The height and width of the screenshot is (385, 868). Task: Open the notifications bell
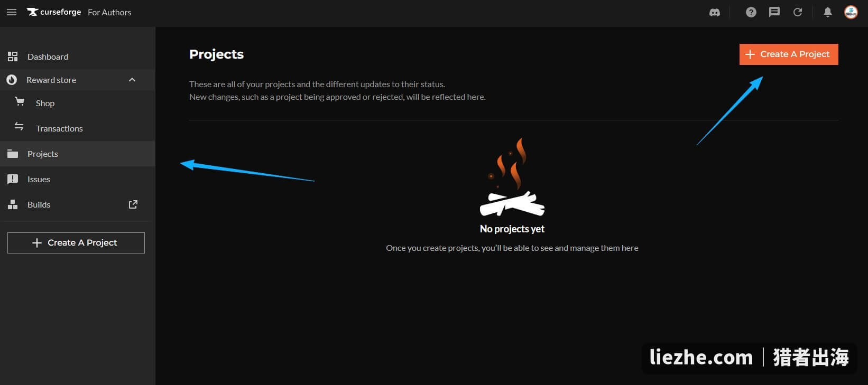pos(828,12)
